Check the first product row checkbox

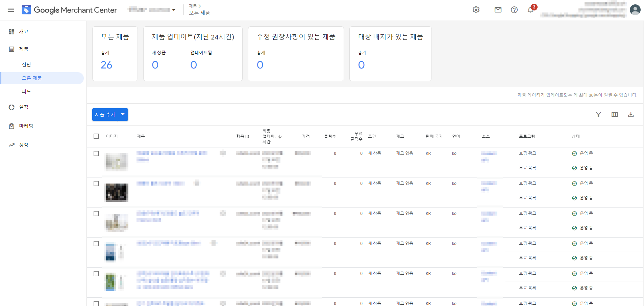(96, 154)
